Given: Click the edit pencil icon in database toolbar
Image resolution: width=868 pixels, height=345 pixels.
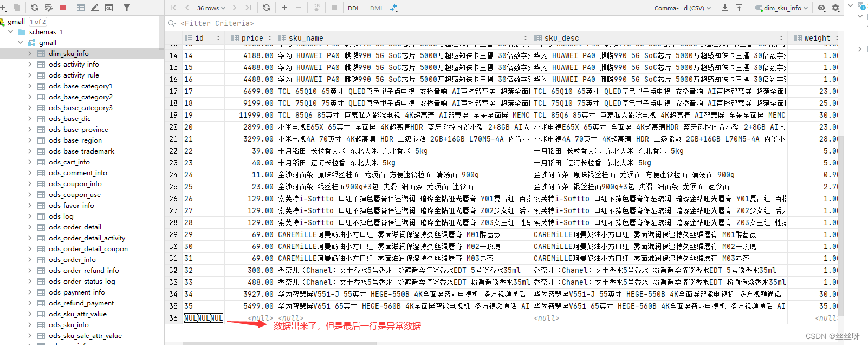Looking at the screenshot, I should tap(95, 8).
